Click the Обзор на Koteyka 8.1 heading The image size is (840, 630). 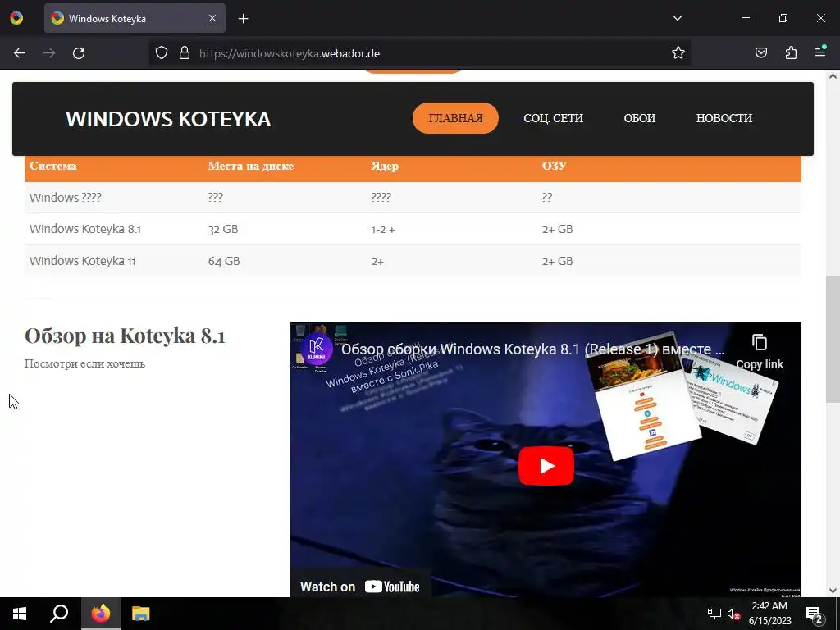pyautogui.click(x=125, y=336)
